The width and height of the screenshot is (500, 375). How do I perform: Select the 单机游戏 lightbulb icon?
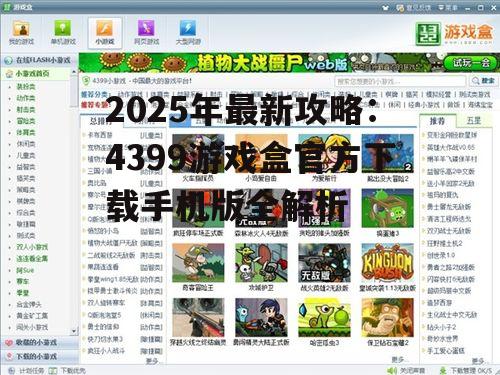click(x=63, y=28)
